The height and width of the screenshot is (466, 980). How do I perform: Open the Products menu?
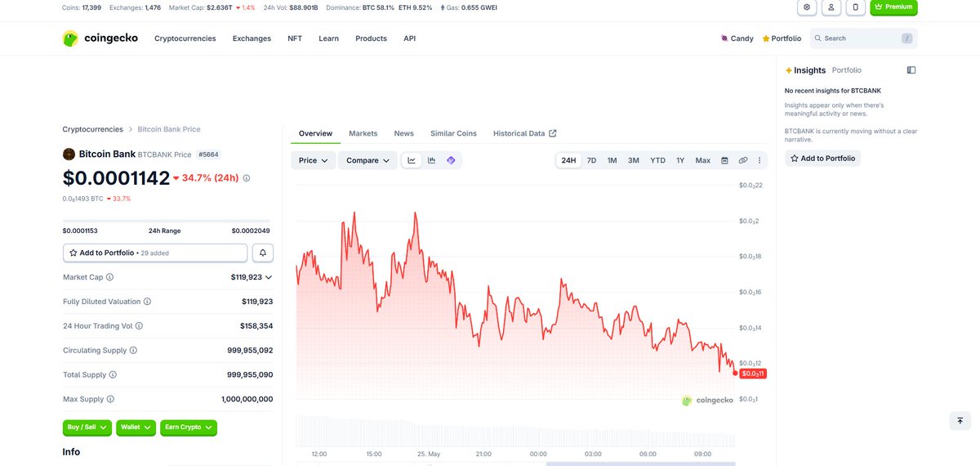[372, 38]
